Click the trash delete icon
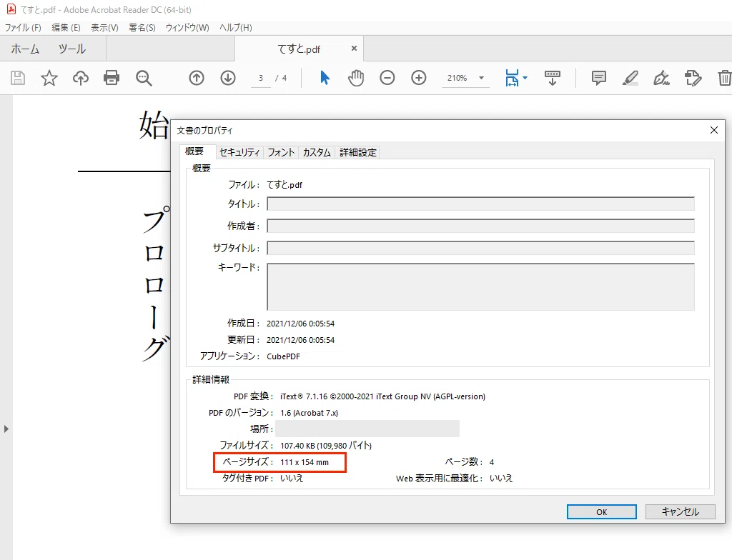 [x=725, y=78]
